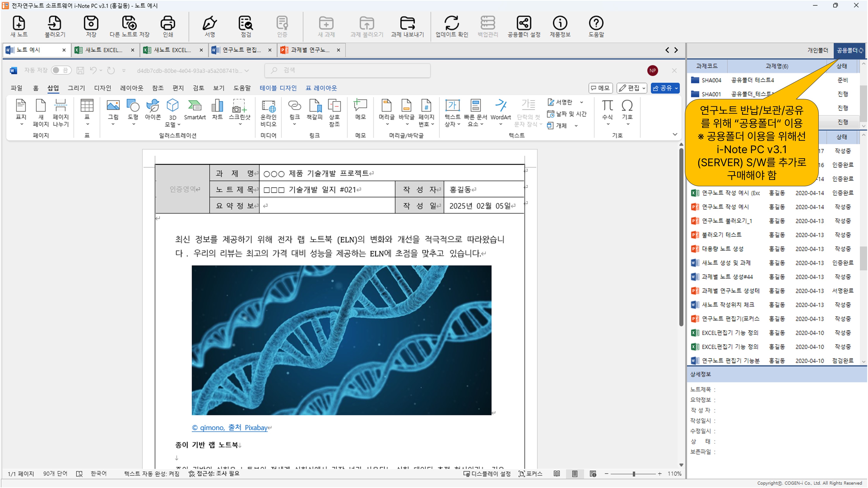Switch to web layout view icon
This screenshot has height=488, width=868.
click(593, 474)
